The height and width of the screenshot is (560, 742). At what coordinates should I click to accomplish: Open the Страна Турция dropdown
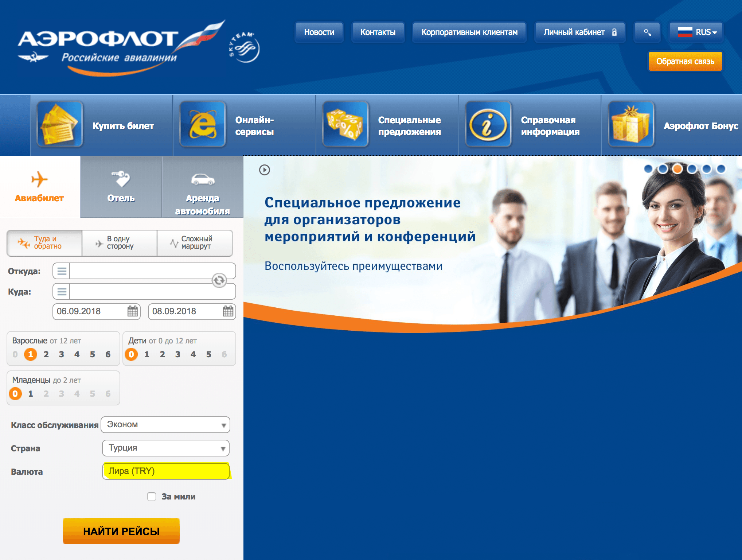(166, 448)
